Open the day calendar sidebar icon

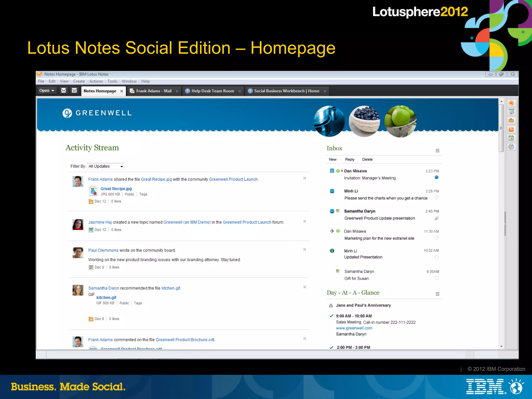coord(511,138)
